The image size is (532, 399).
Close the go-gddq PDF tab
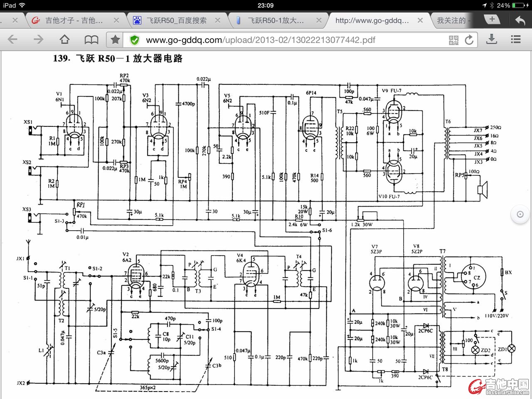click(420, 20)
